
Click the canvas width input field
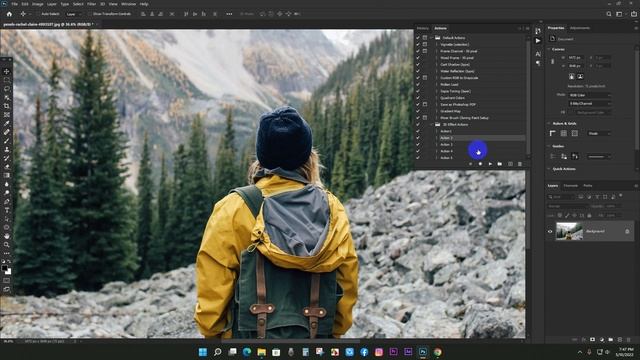pos(575,58)
